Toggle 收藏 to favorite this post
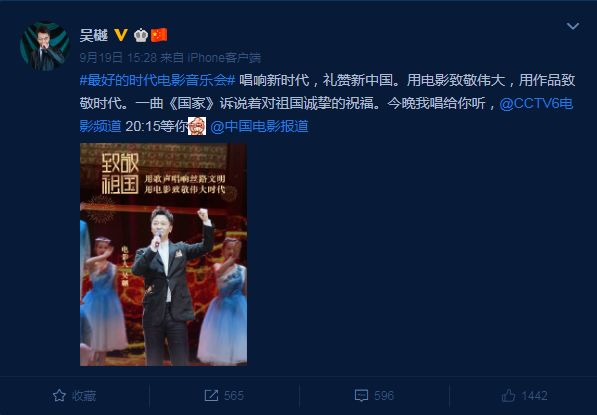The height and width of the screenshot is (415, 597). click(75, 396)
